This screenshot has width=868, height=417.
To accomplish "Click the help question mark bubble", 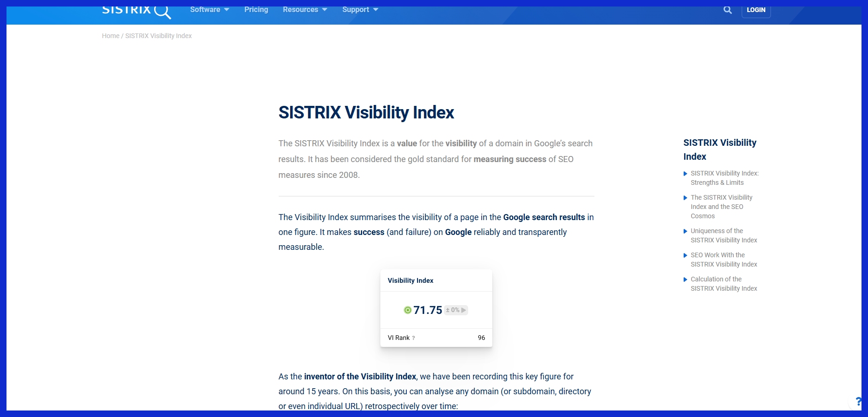I will [858, 402].
